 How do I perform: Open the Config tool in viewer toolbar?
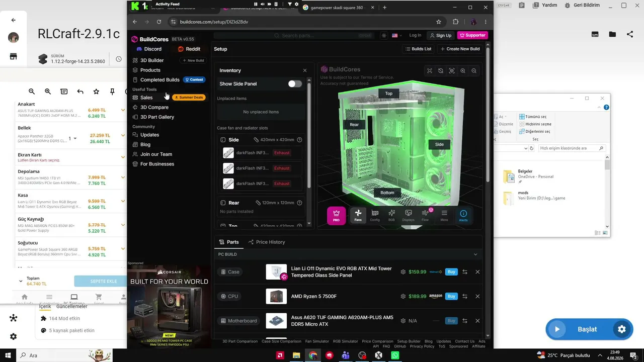click(375, 215)
